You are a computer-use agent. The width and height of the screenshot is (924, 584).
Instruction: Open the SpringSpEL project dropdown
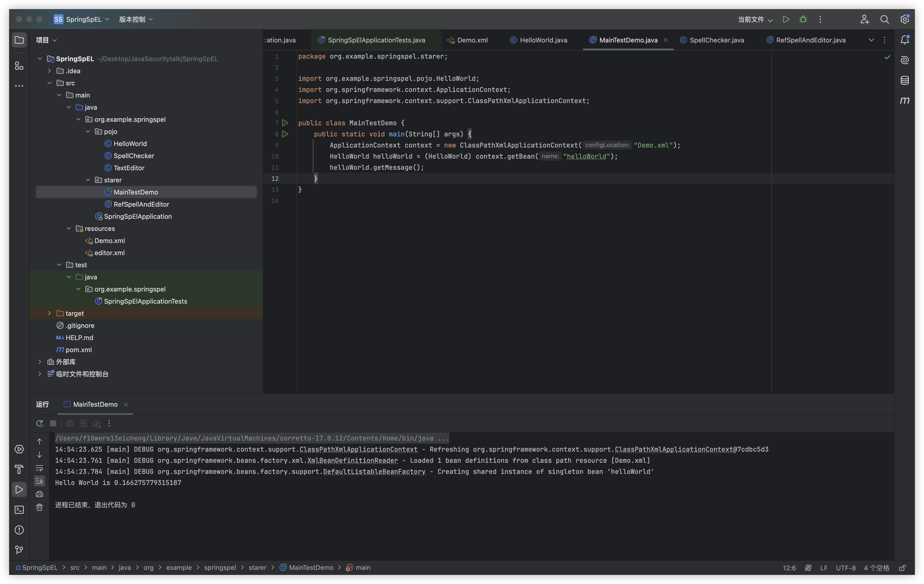click(x=82, y=19)
